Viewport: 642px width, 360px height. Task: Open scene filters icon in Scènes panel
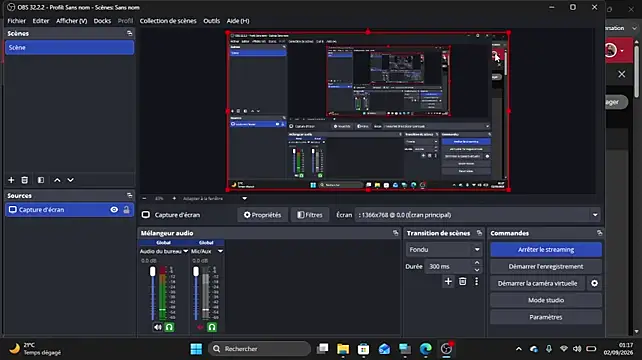click(41, 180)
